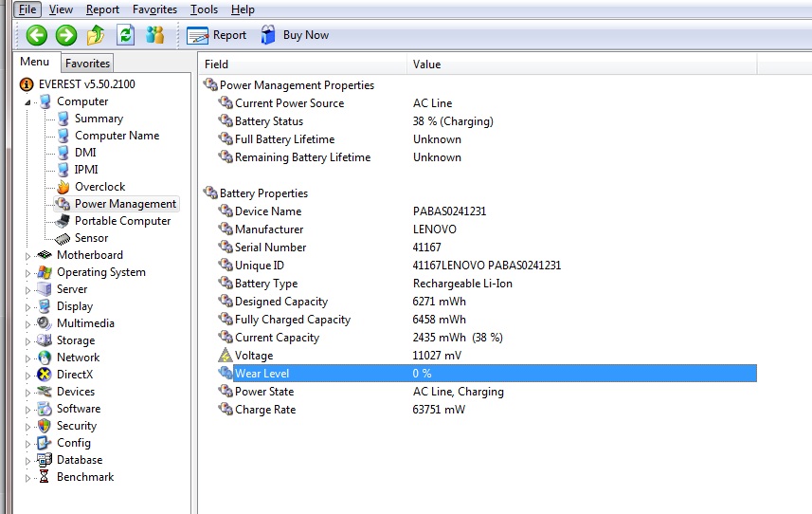Open the Tools menu
Screen dimensions: 812x514
tap(204, 9)
